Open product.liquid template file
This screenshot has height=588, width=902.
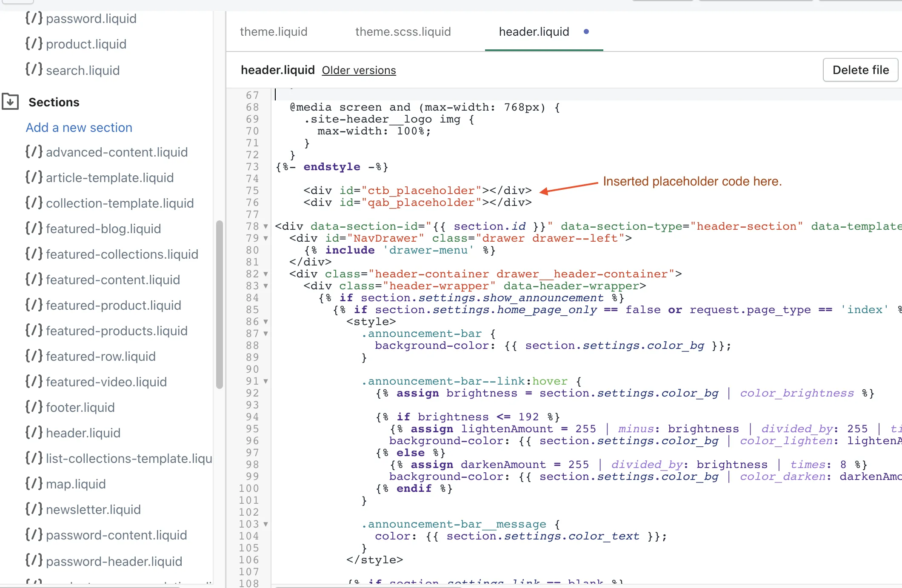coord(86,44)
